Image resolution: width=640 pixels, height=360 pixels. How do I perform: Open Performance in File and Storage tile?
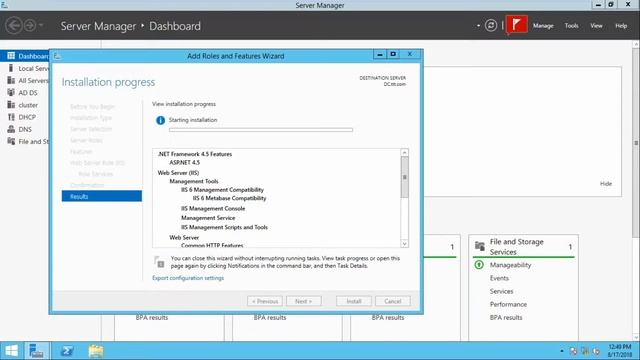pyautogui.click(x=508, y=304)
